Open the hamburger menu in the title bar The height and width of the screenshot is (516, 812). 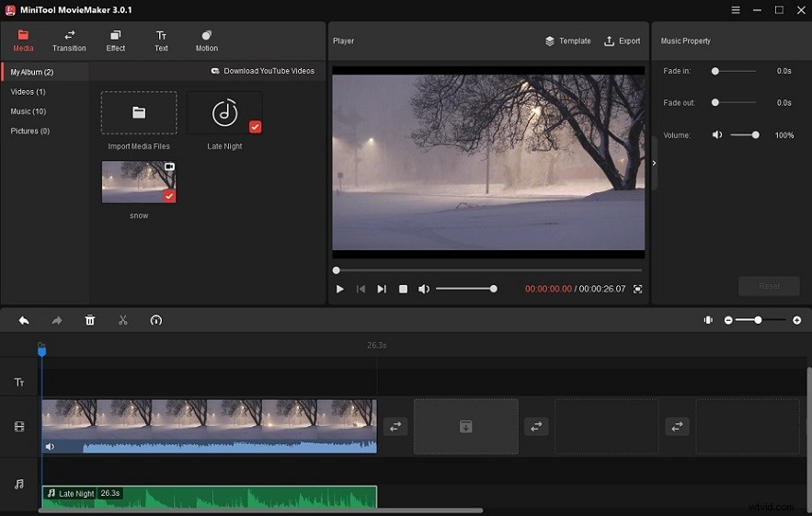point(736,10)
